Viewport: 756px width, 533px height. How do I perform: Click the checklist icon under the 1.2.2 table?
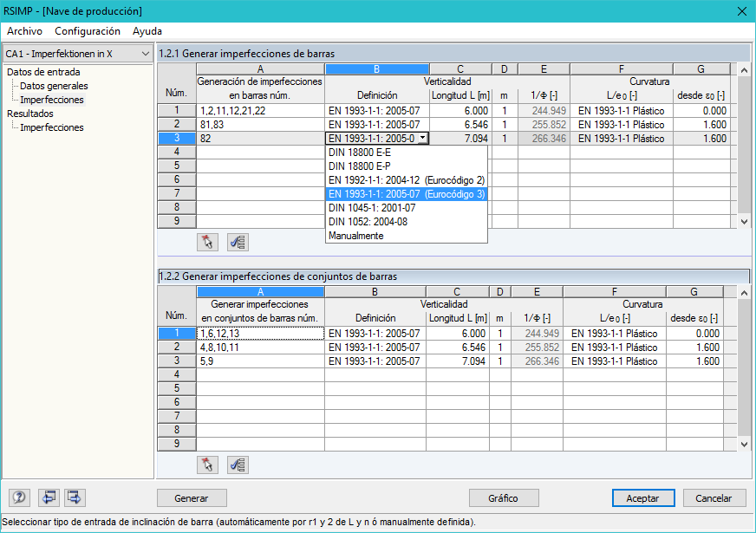pyautogui.click(x=238, y=465)
